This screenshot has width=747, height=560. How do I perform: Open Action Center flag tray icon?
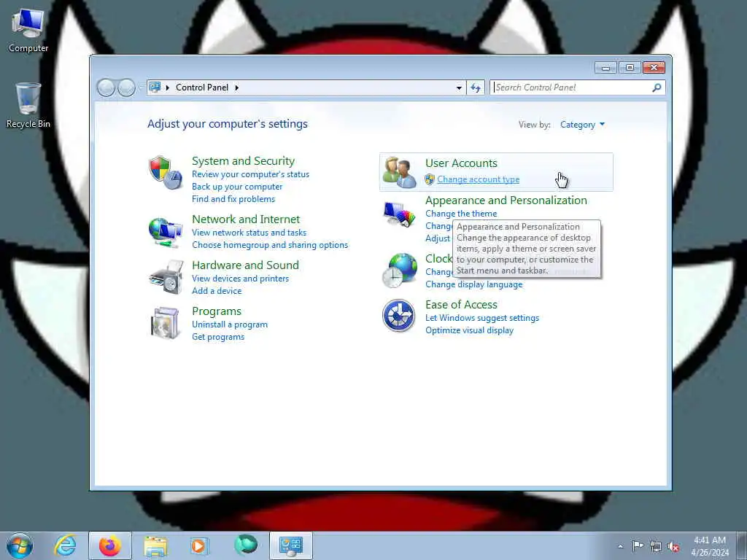pos(638,546)
